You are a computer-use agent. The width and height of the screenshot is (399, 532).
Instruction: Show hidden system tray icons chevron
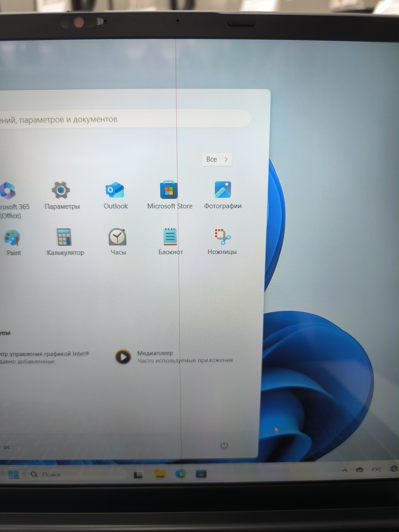coord(345,470)
